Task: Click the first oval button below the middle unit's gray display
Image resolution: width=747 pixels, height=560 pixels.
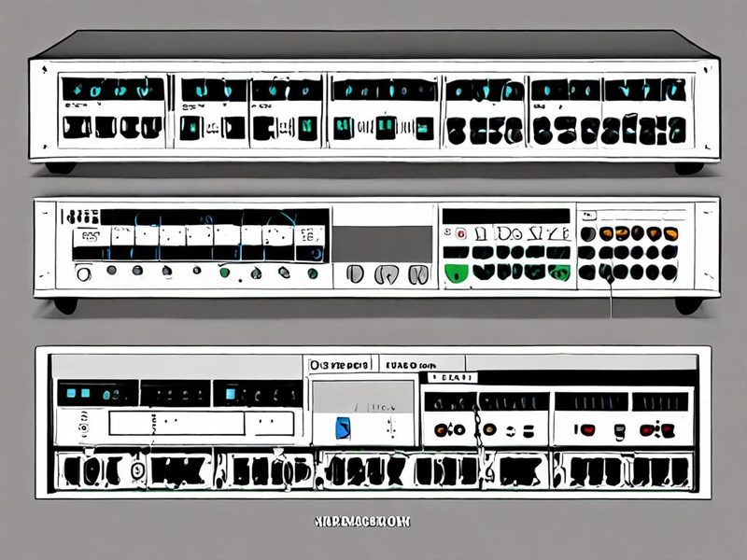Action: [x=355, y=273]
